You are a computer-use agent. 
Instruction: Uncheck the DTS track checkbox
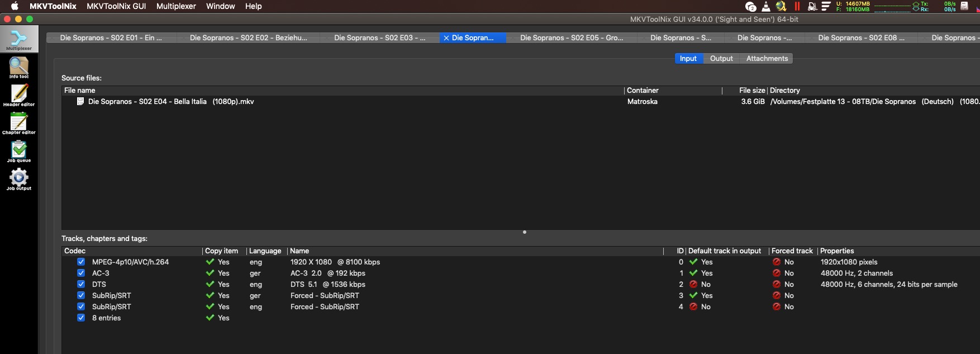[x=81, y=284]
